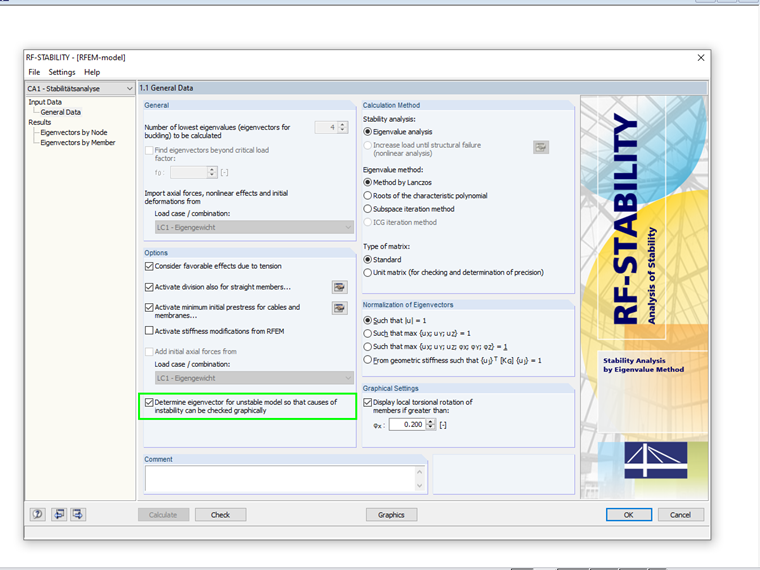Screen dimensions: 760x570
Task: Toggle Activate division also for straight members
Action: pos(149,287)
